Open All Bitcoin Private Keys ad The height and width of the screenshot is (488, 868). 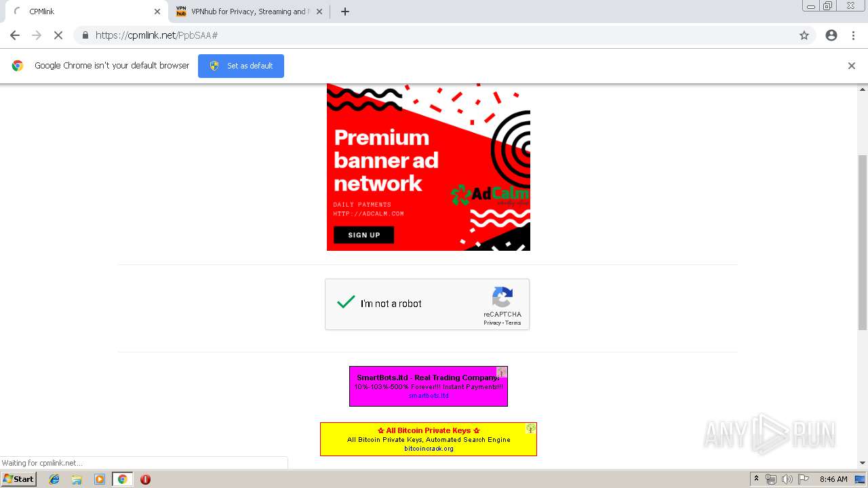click(x=428, y=439)
